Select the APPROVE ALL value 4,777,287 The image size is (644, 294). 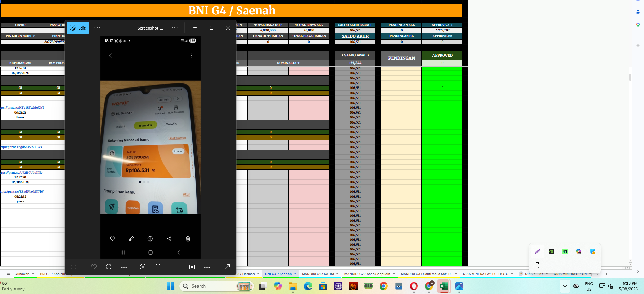(442, 30)
